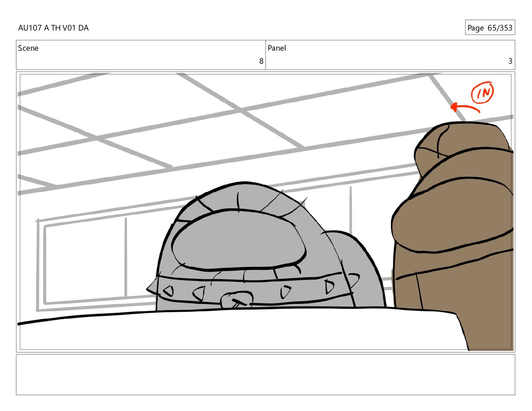Viewport: 532px width, 411px height.
Task: Click the storyboard panel drawing
Action: (265, 212)
